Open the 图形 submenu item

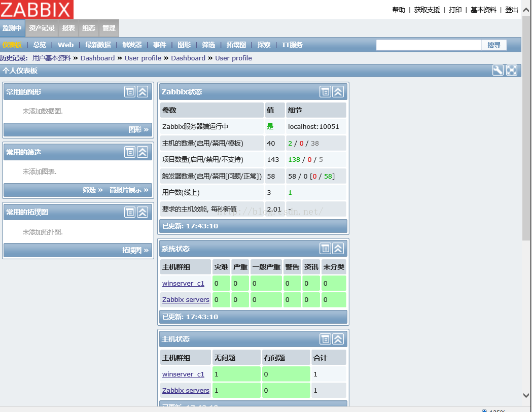pos(184,45)
